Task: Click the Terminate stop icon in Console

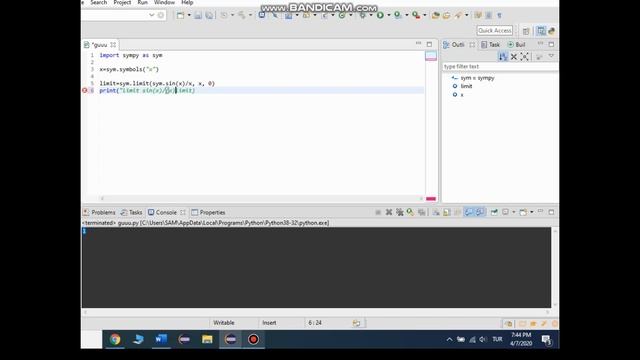Action: point(378,212)
